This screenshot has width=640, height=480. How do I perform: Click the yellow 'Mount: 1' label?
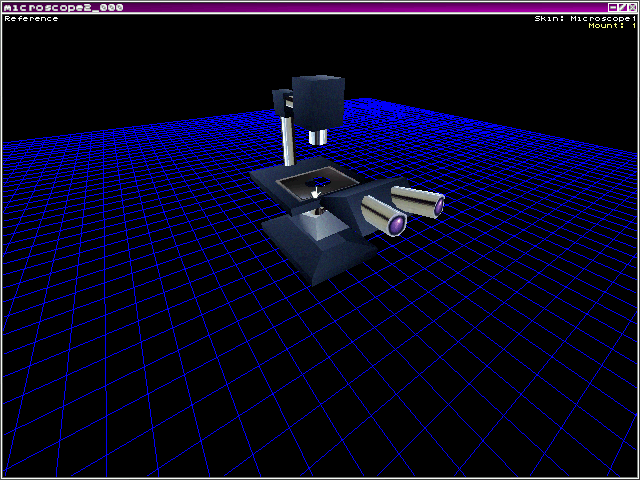click(612, 25)
